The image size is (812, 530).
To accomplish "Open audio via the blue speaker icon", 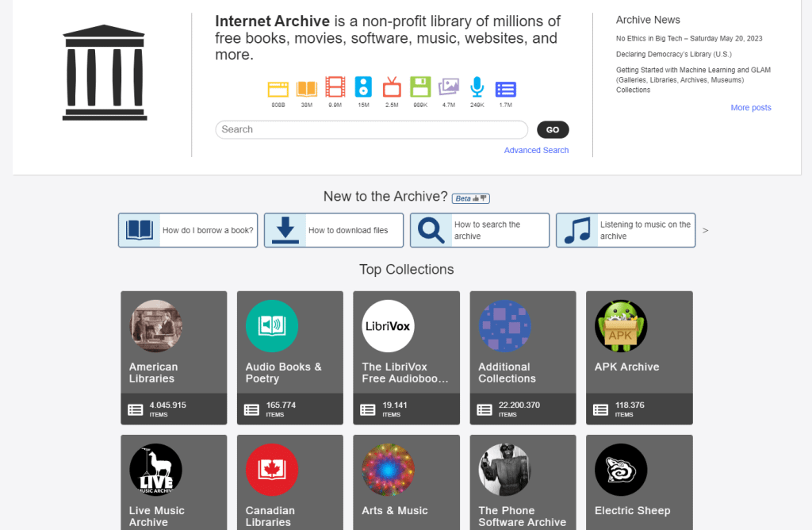I will (x=363, y=86).
